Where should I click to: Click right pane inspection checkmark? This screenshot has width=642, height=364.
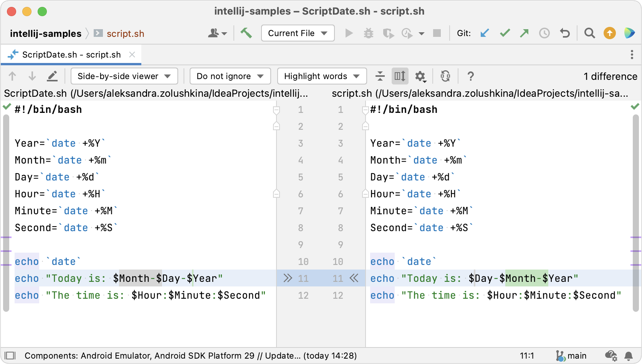tap(635, 106)
